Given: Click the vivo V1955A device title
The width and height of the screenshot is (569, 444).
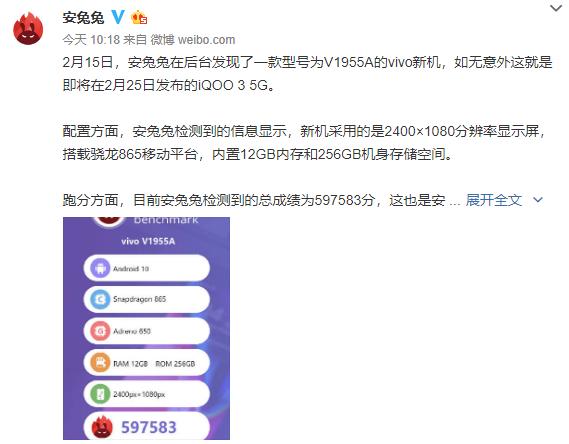Looking at the screenshot, I should tap(148, 241).
